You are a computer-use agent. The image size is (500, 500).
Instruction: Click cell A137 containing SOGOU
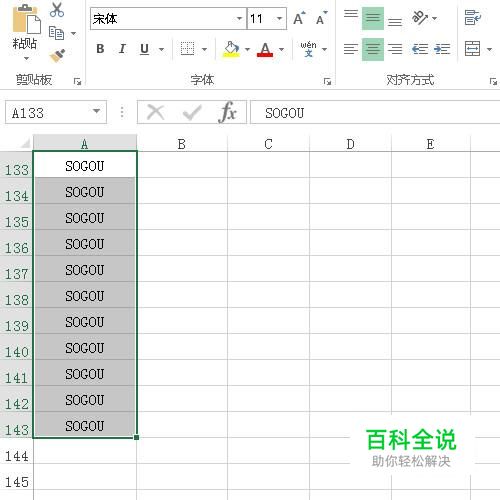pyautogui.click(x=85, y=269)
